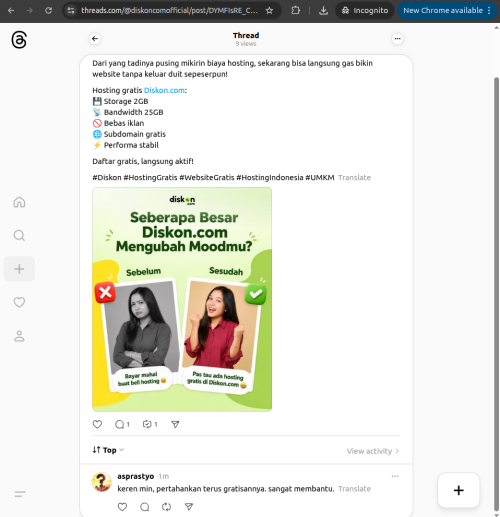Open options for asprastyo's reply
Image resolution: width=500 pixels, height=517 pixels.
tap(395, 476)
